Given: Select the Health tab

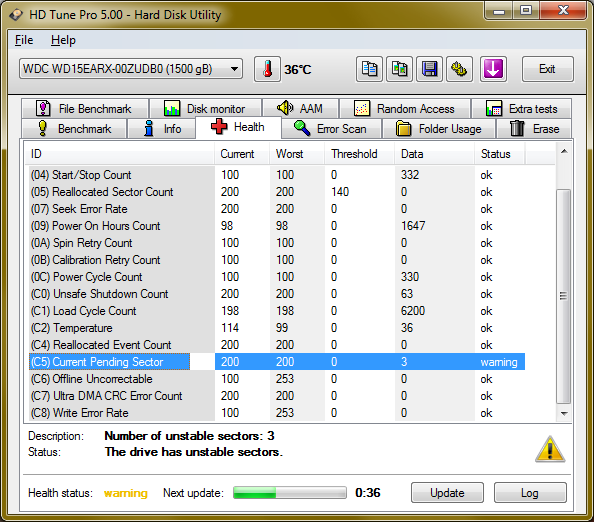Looking at the screenshot, I should click(238, 127).
